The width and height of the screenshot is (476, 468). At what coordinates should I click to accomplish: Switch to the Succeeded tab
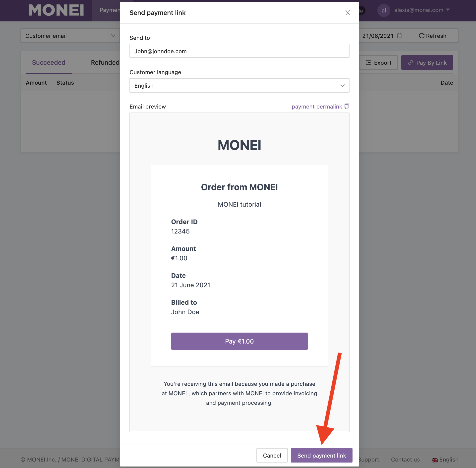[49, 62]
